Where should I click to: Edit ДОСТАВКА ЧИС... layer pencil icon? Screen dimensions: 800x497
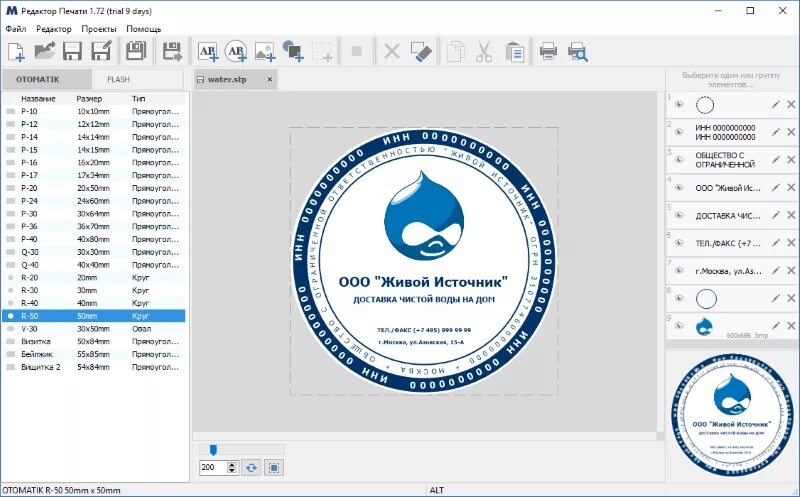[x=776, y=215]
